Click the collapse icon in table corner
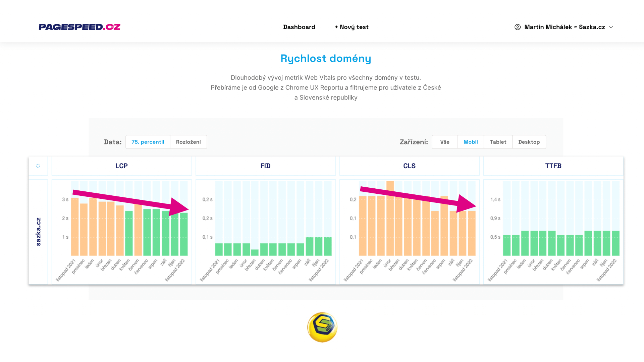This screenshot has height=362, width=644. (x=38, y=166)
